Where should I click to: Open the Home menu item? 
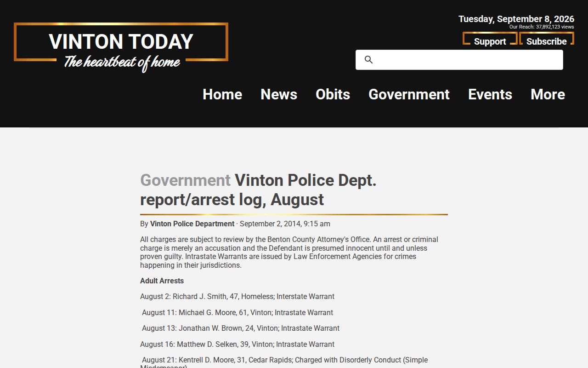(x=222, y=94)
